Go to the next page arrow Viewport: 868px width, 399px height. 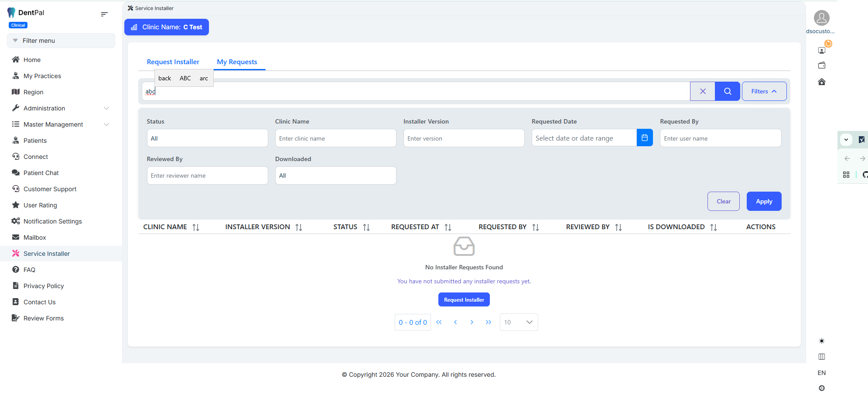coord(472,322)
